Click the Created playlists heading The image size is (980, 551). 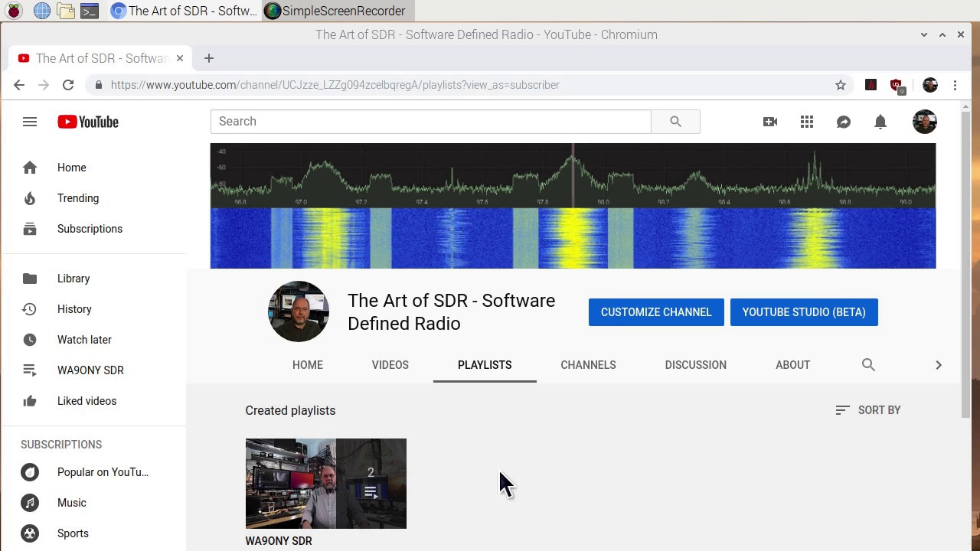tap(290, 411)
